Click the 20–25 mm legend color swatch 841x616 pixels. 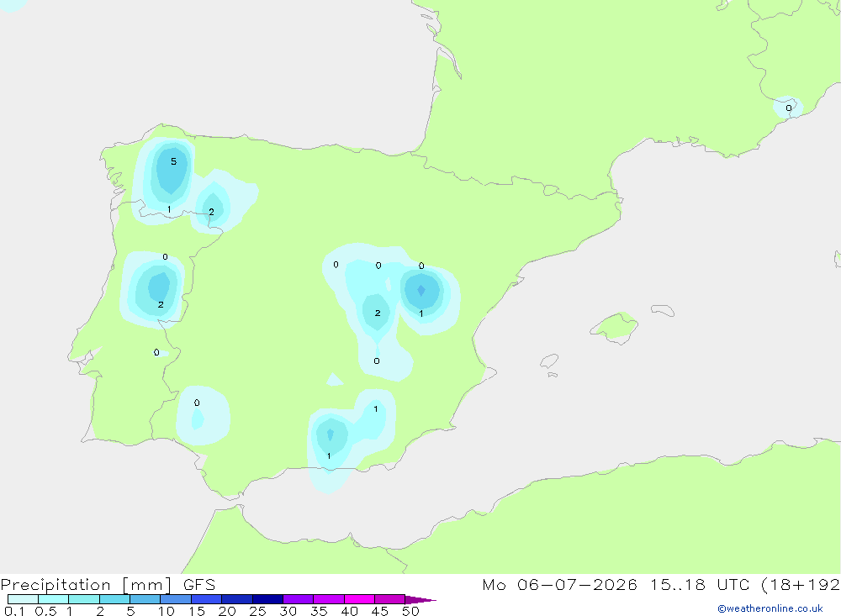point(237,599)
